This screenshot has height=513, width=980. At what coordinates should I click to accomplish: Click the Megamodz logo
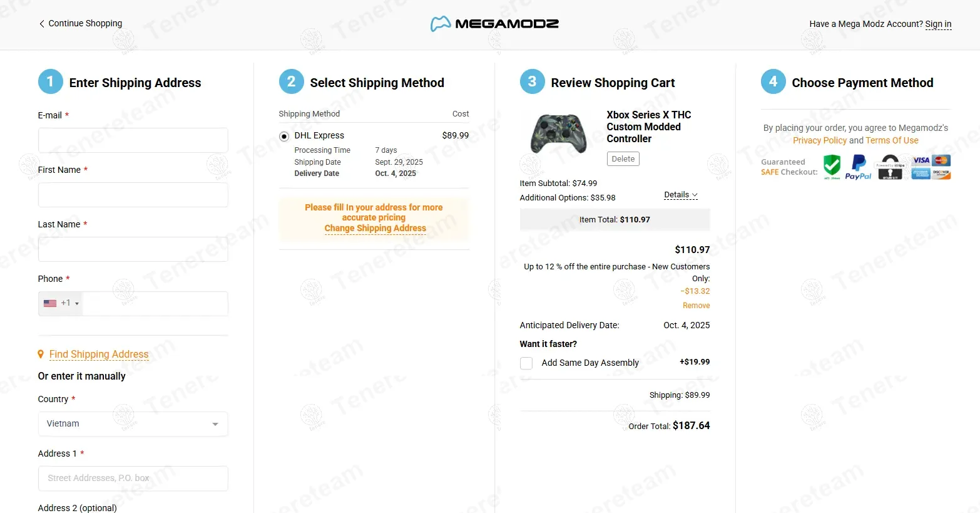pyautogui.click(x=494, y=24)
